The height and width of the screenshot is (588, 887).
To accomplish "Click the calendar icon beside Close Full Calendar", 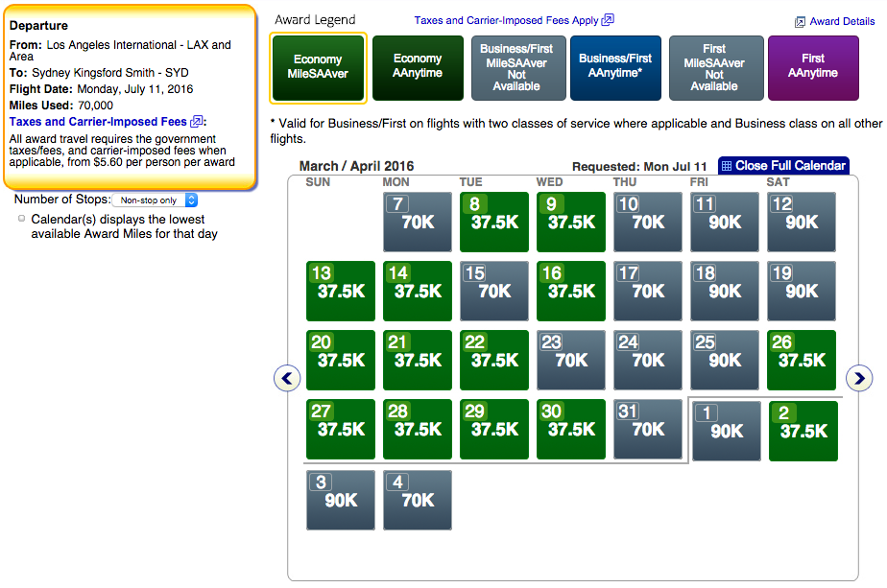I will coord(726,166).
